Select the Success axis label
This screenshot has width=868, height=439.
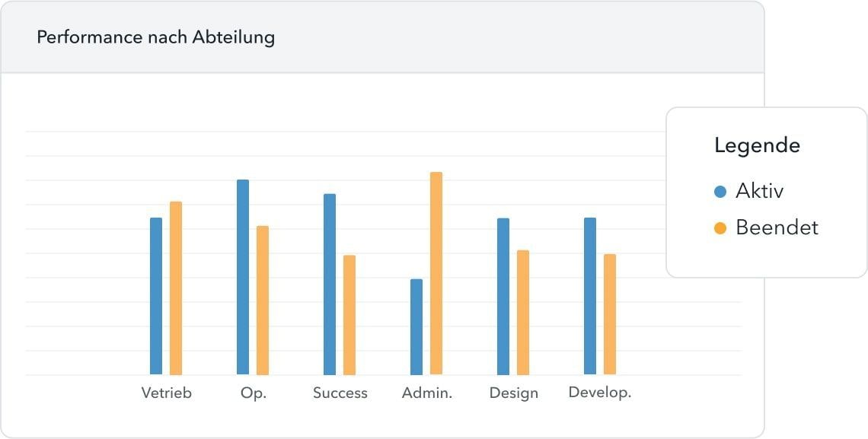click(x=340, y=393)
